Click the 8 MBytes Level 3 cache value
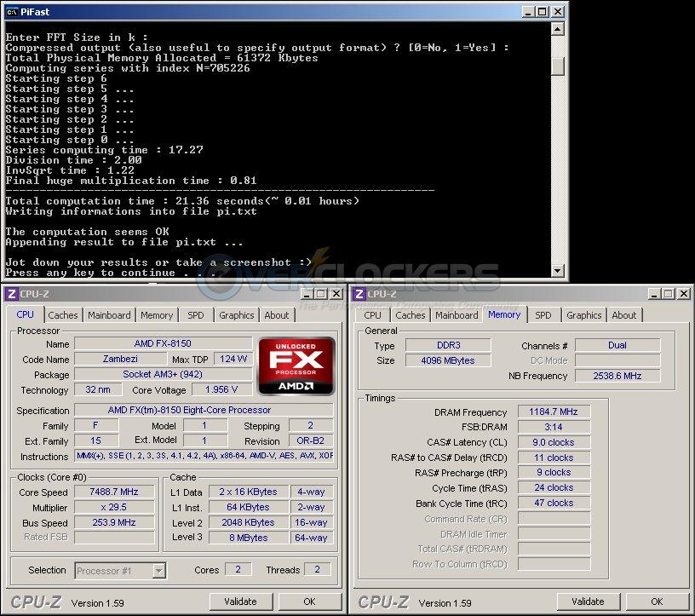This screenshot has height=616, width=695. [x=248, y=538]
